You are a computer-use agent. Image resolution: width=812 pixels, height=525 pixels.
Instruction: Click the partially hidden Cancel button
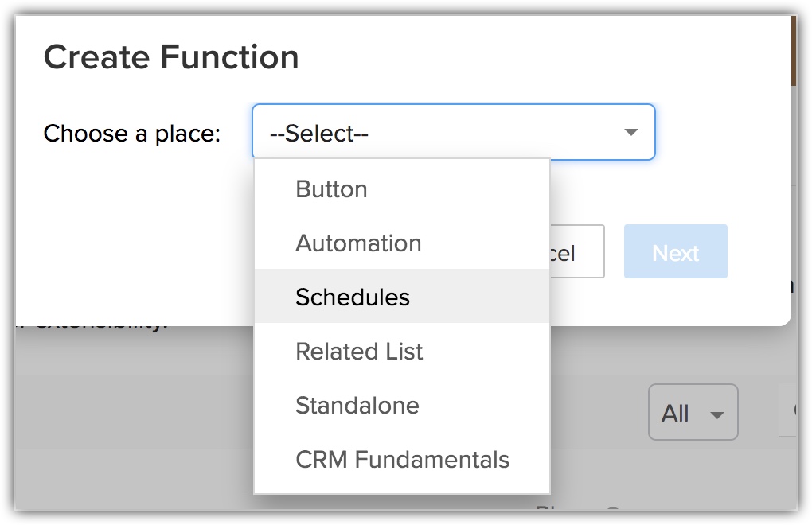tap(577, 252)
